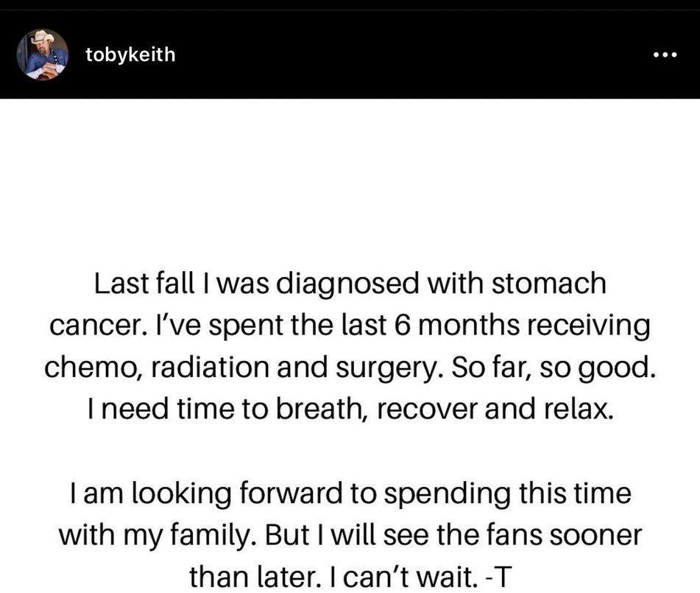The image size is (700, 593).
Task: Click the 'Last fall I was diagnosed' line
Action: click(x=350, y=284)
